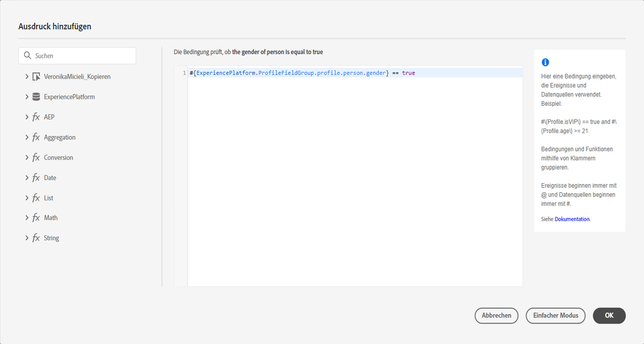This screenshot has height=344, width=644.
Task: Click the fx icon beside Aggregation
Action: coord(36,137)
